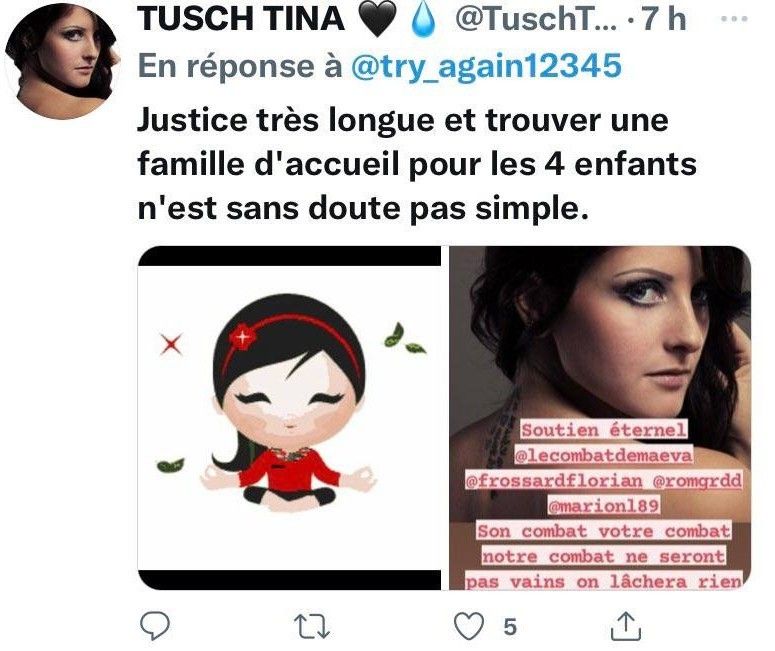This screenshot has height=651, width=775.
Task: Open the TUSCH TINA profile avatar
Action: [63, 61]
